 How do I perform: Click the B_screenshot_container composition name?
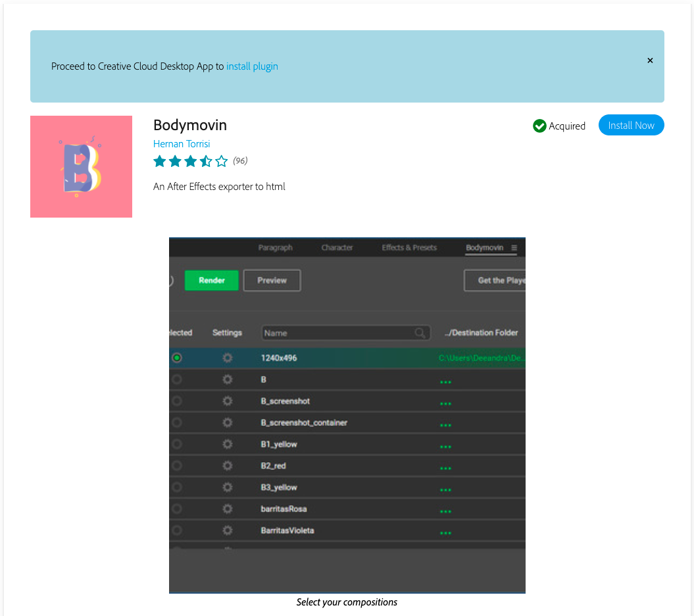point(304,422)
